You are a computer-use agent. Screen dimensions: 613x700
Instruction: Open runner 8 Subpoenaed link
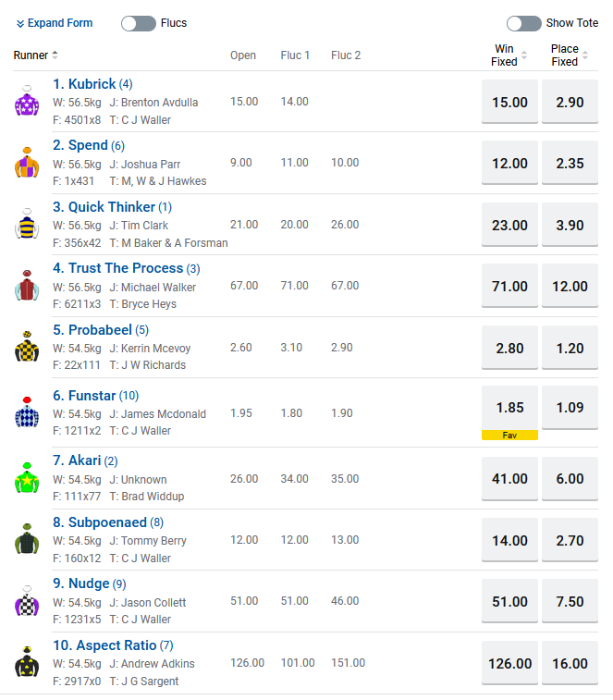click(106, 522)
